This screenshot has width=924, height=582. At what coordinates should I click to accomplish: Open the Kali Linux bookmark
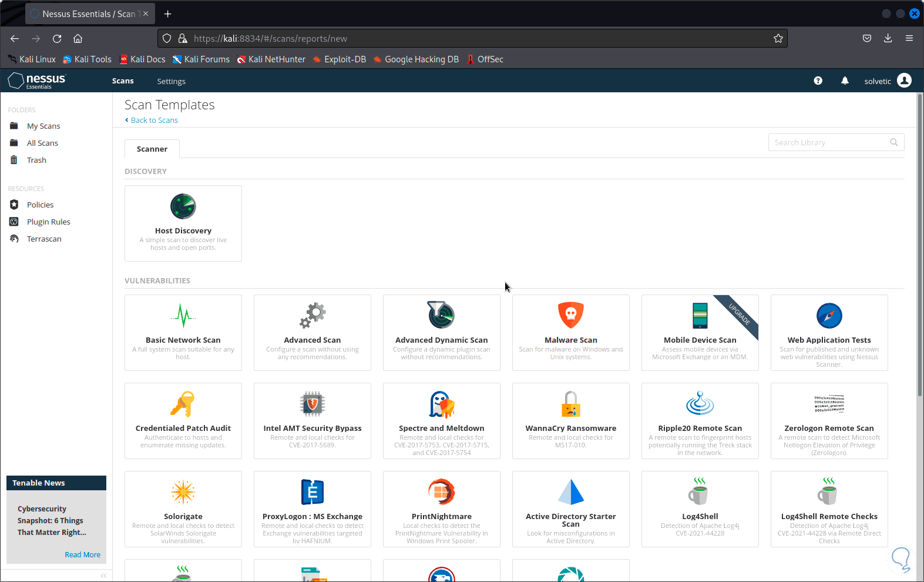pos(32,59)
